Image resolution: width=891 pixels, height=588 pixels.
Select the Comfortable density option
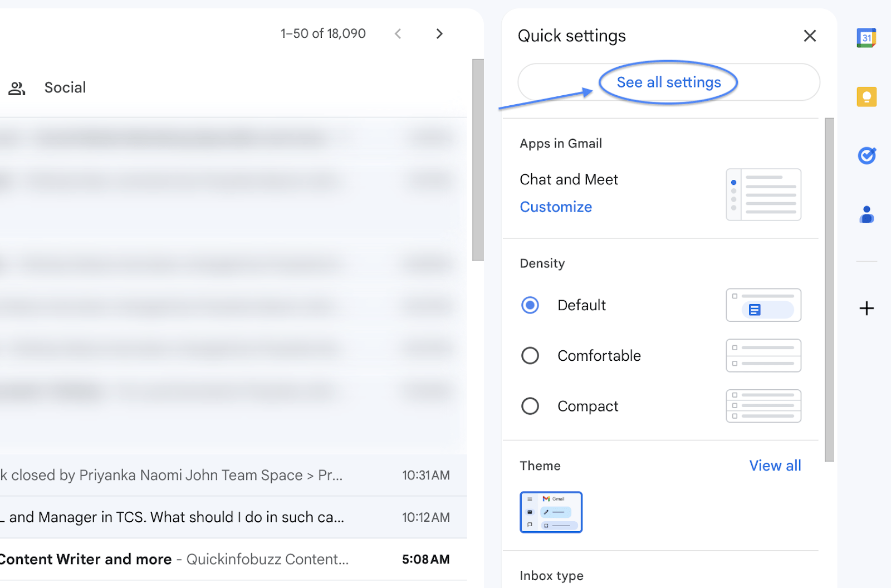(x=530, y=355)
